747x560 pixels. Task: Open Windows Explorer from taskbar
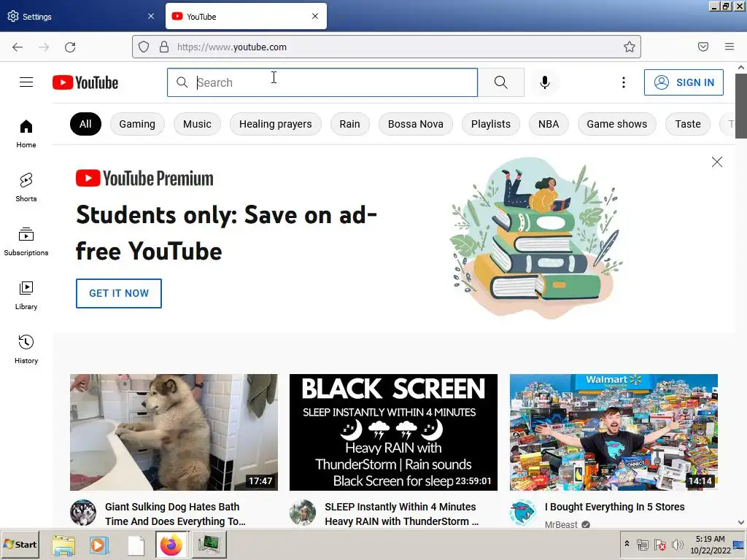coord(63,545)
